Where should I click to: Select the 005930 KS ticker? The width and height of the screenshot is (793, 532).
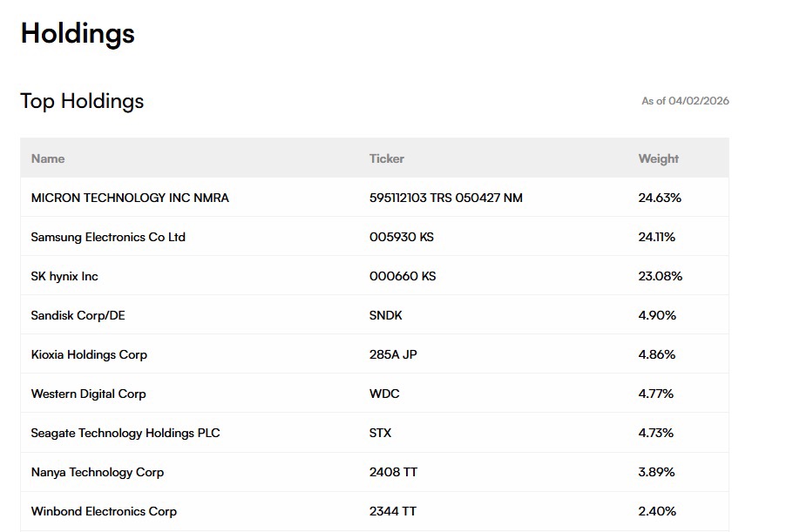click(401, 237)
